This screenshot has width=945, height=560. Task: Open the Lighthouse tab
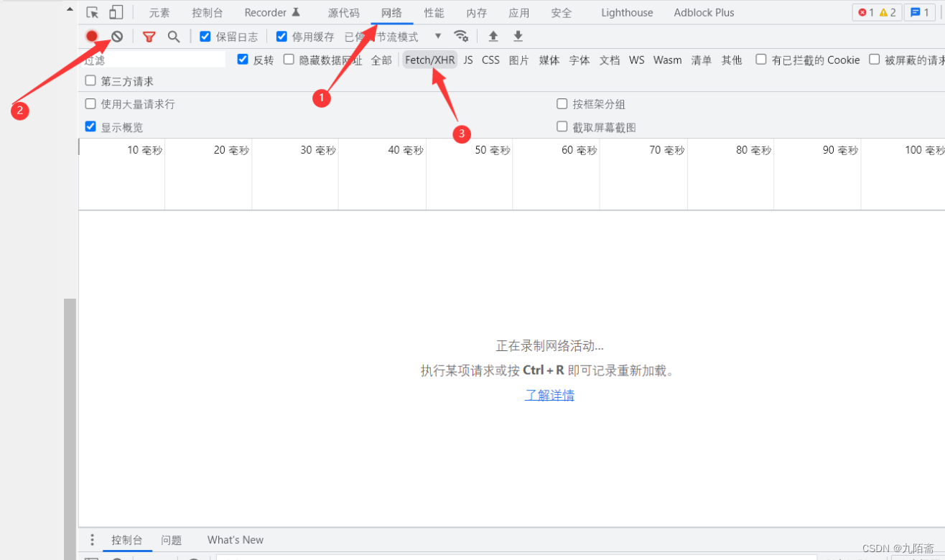click(x=627, y=13)
